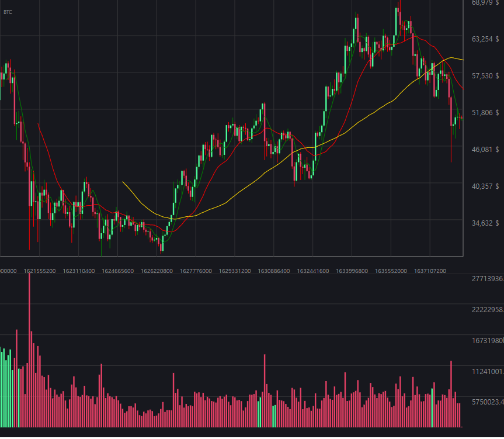
Task: Click timestamp 1633996800 on time axis
Action: pos(352,271)
